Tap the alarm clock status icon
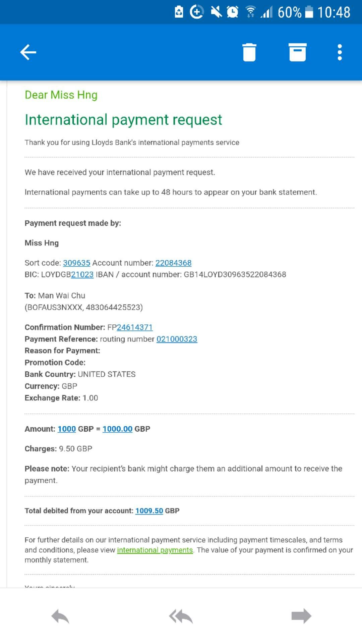 [x=232, y=12]
